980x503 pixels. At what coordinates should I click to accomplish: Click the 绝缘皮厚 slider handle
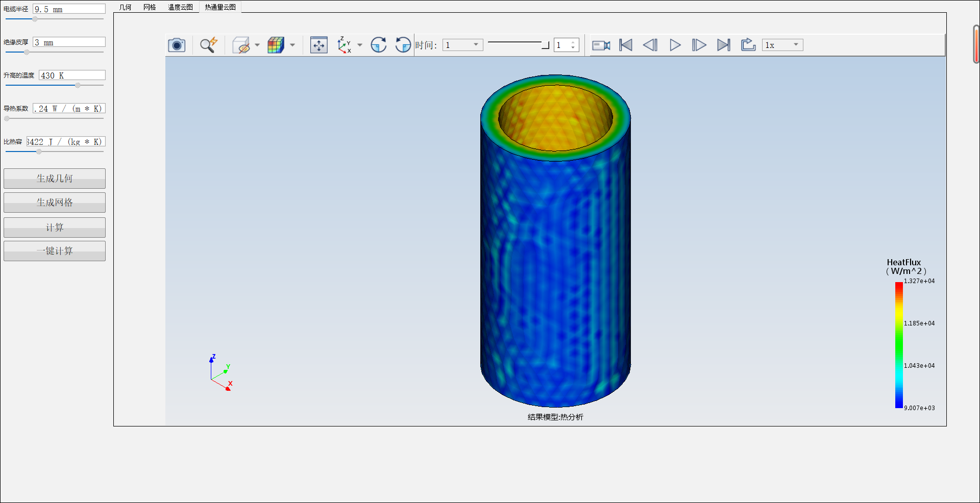27,52
